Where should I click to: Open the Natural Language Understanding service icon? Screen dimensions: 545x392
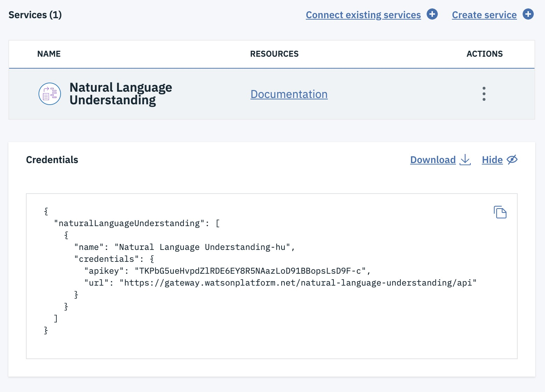tap(50, 94)
